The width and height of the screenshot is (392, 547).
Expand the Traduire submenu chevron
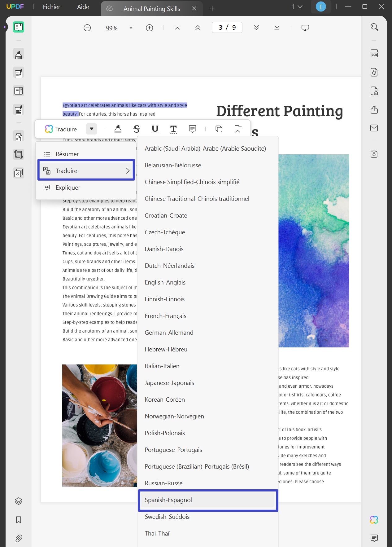(x=128, y=171)
